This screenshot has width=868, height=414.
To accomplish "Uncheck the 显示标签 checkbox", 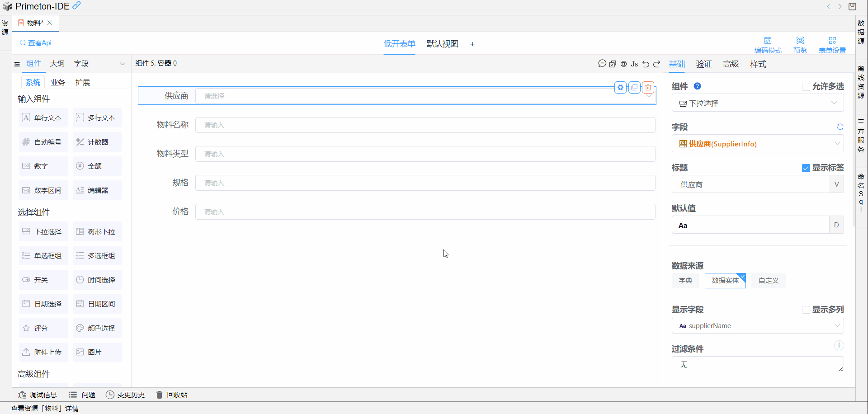I will point(806,168).
